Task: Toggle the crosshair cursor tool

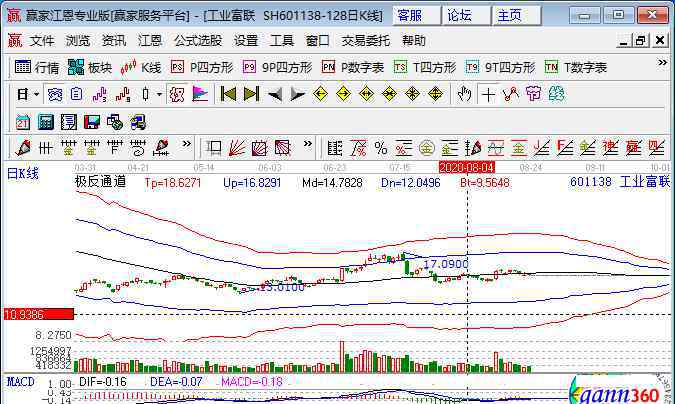Action: [x=488, y=94]
